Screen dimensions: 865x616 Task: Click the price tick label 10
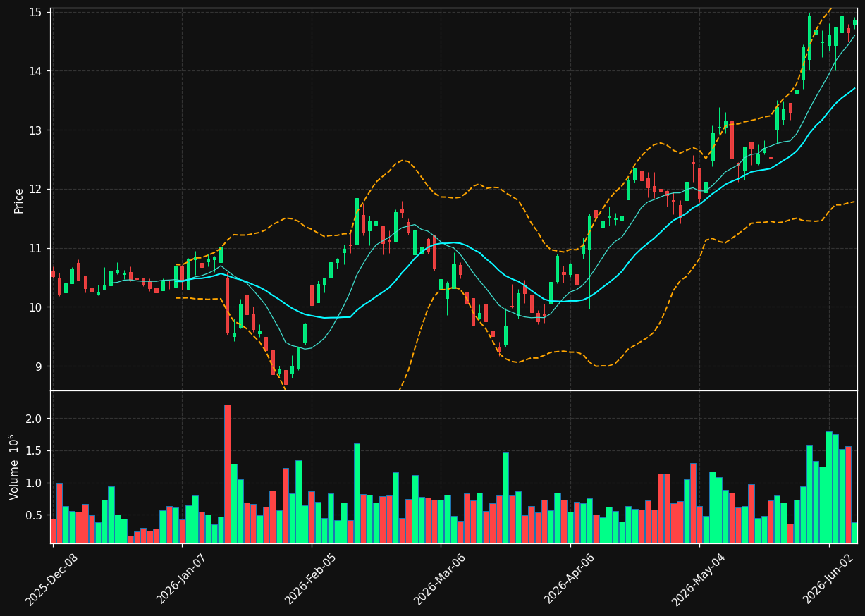[37, 307]
